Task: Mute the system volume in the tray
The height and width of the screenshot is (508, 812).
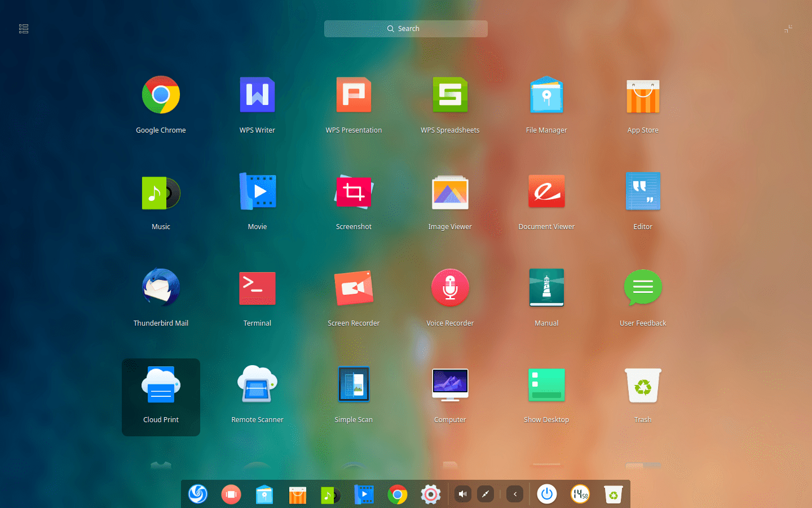Action: pos(462,494)
